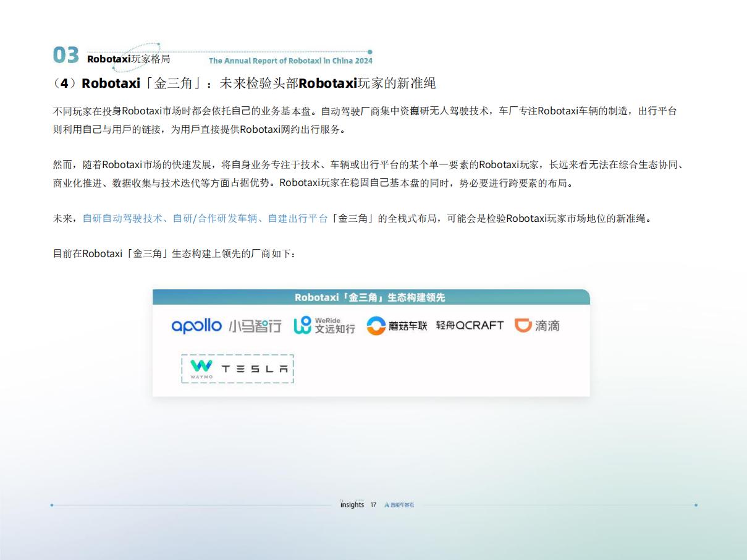Screen dimensions: 747x560
Task: Click the line beginning 商业化推进、数据收集
Action: (x=313, y=183)
